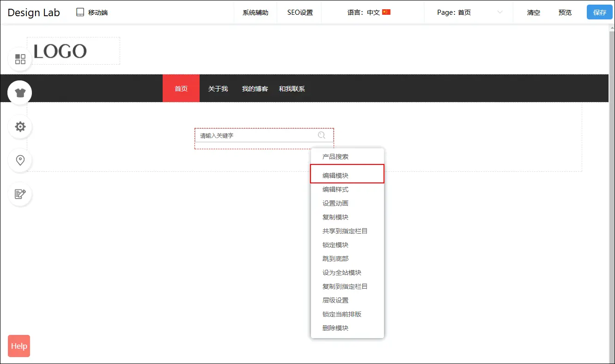Screen dimensions: 615x364
Task: Click the magnifier search icon in search box
Action: coord(322,135)
